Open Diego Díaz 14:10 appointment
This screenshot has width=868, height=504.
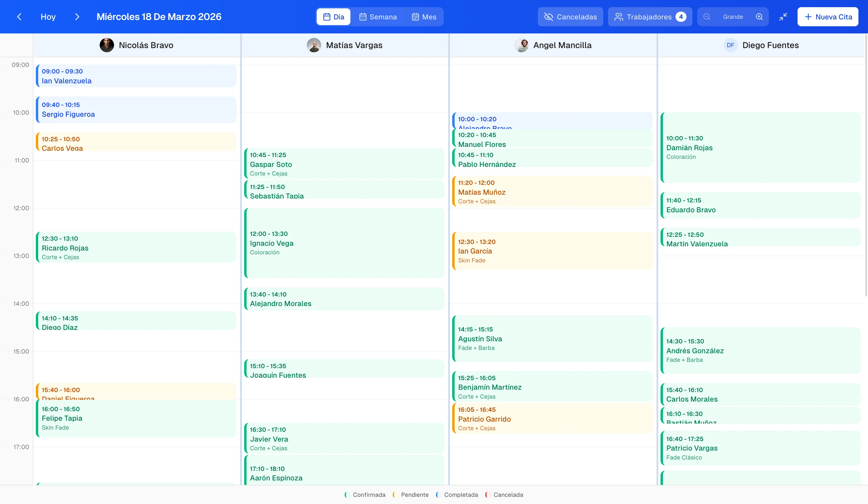[x=136, y=321]
